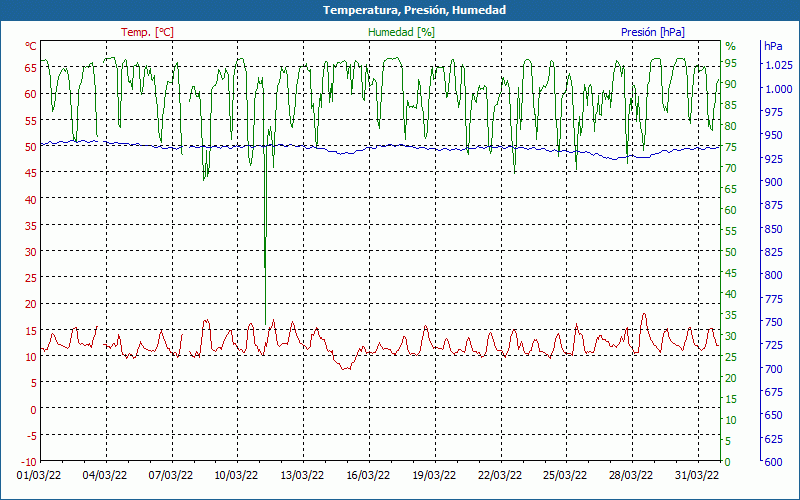Click the "600" pressure axis value
The width and height of the screenshot is (800, 500).
click(773, 462)
